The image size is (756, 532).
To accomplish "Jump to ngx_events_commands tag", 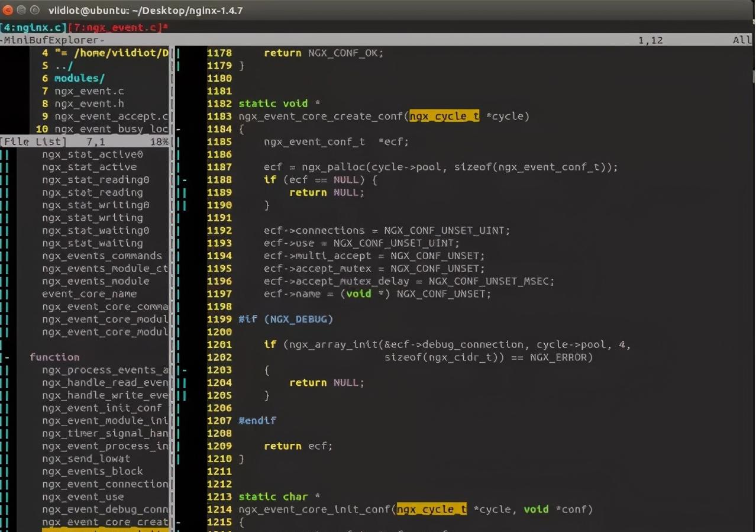I will click(x=102, y=256).
